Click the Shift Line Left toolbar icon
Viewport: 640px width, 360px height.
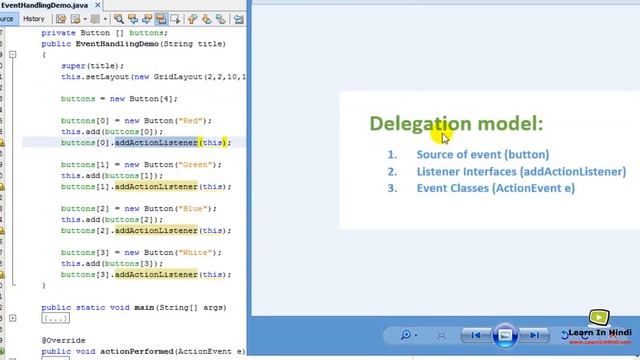(239, 19)
